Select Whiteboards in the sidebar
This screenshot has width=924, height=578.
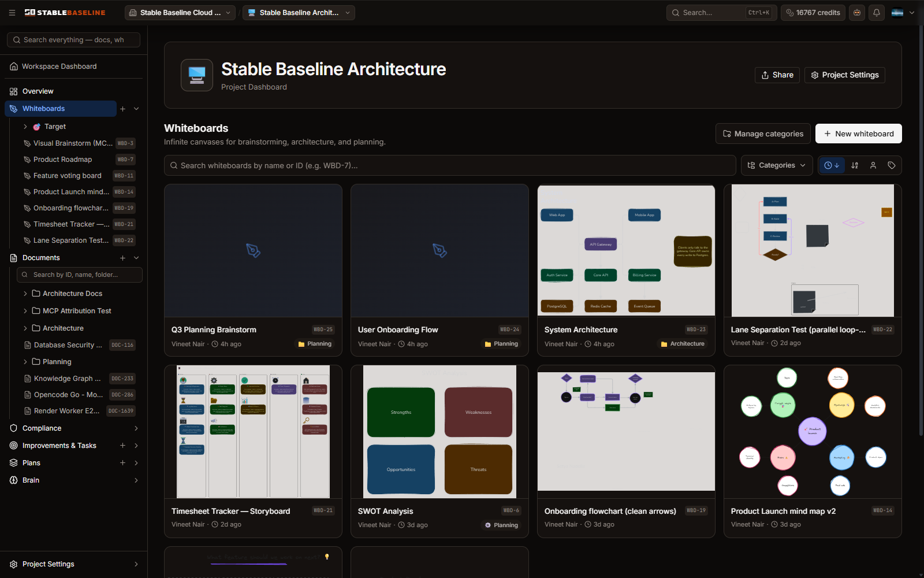pos(61,109)
